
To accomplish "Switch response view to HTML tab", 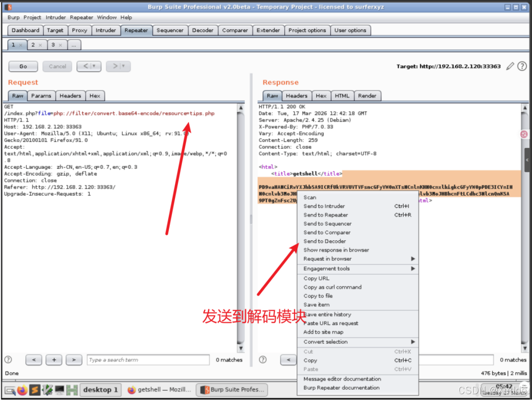I will (342, 96).
